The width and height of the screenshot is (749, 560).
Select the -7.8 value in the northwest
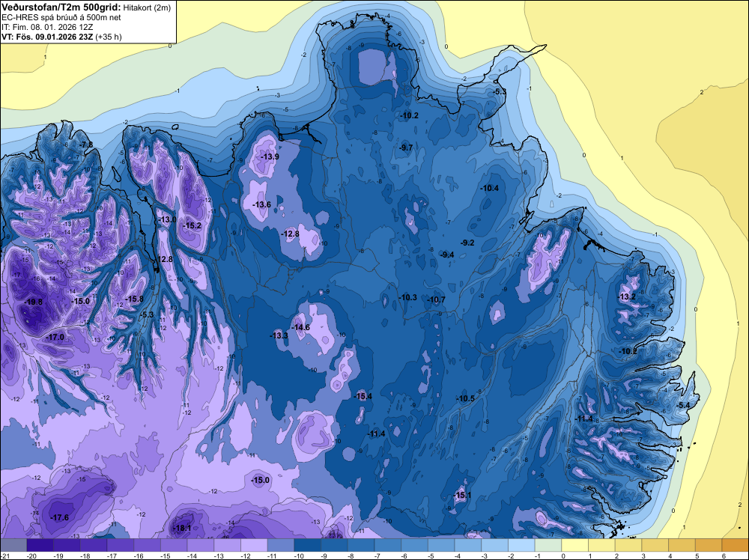click(86, 144)
